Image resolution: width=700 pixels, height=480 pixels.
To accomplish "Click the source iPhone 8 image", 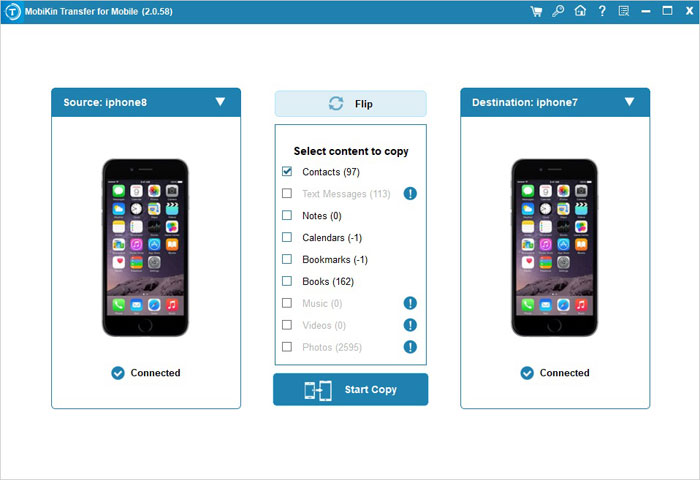I will point(146,248).
